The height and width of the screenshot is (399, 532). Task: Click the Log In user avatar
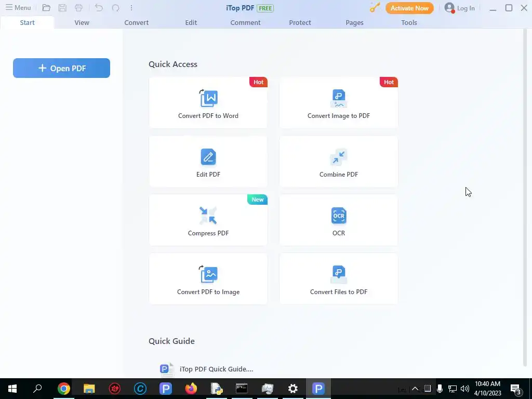[449, 8]
